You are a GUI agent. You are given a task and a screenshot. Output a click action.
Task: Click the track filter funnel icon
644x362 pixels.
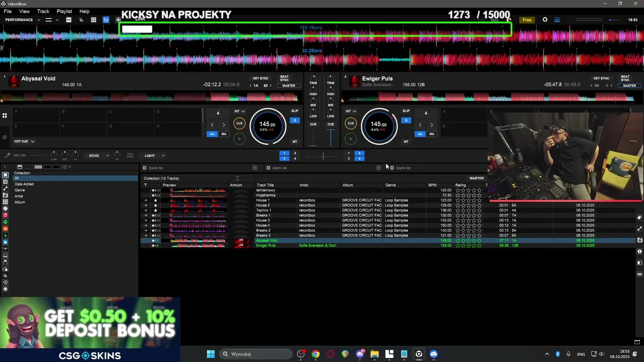(x=145, y=185)
